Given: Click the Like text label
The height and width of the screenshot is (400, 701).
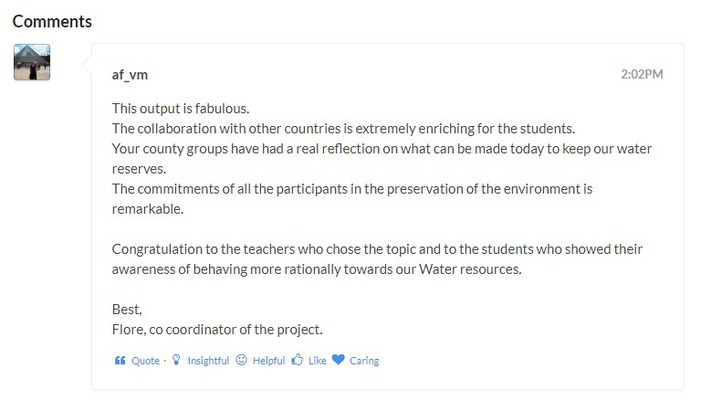Looking at the screenshot, I should click(317, 361).
